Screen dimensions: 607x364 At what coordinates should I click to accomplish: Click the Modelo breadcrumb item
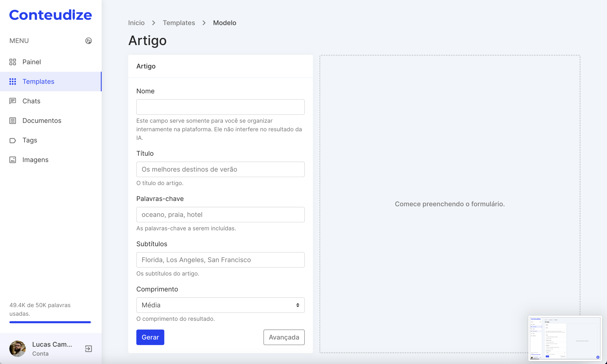click(225, 22)
